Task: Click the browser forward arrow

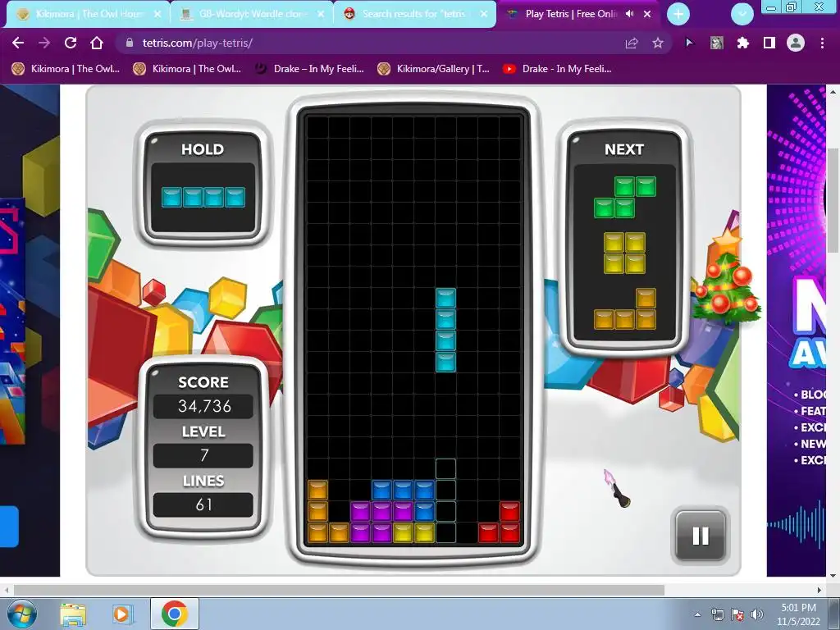Action: (44, 43)
